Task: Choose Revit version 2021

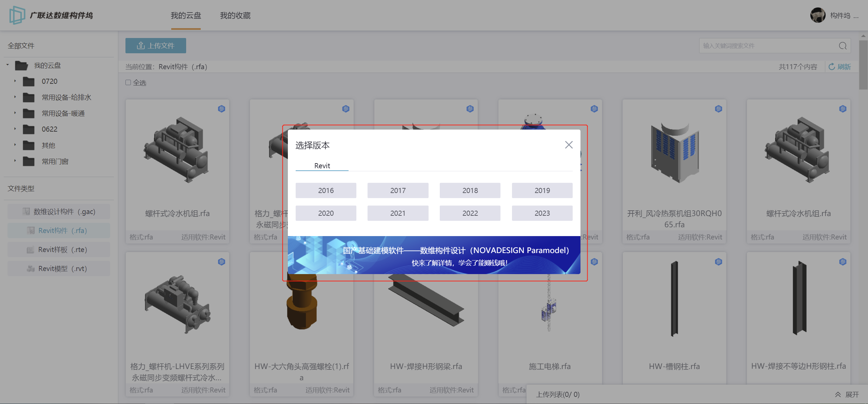Action: pyautogui.click(x=398, y=213)
